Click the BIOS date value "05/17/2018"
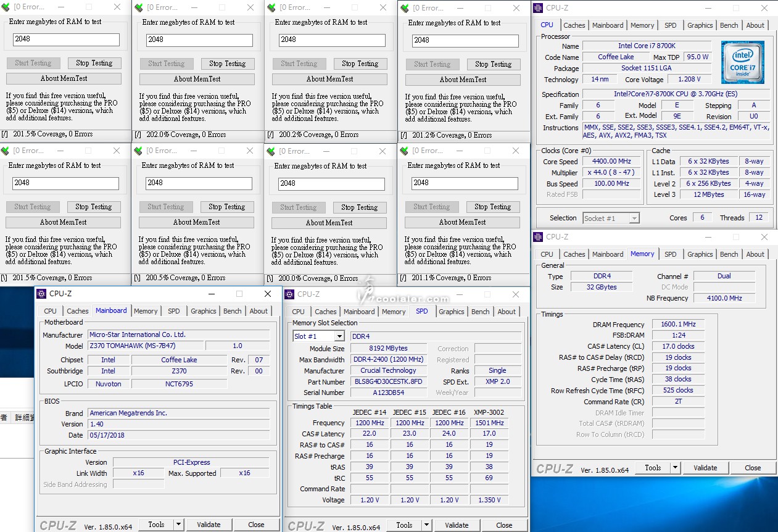778x532 pixels. coord(179,435)
